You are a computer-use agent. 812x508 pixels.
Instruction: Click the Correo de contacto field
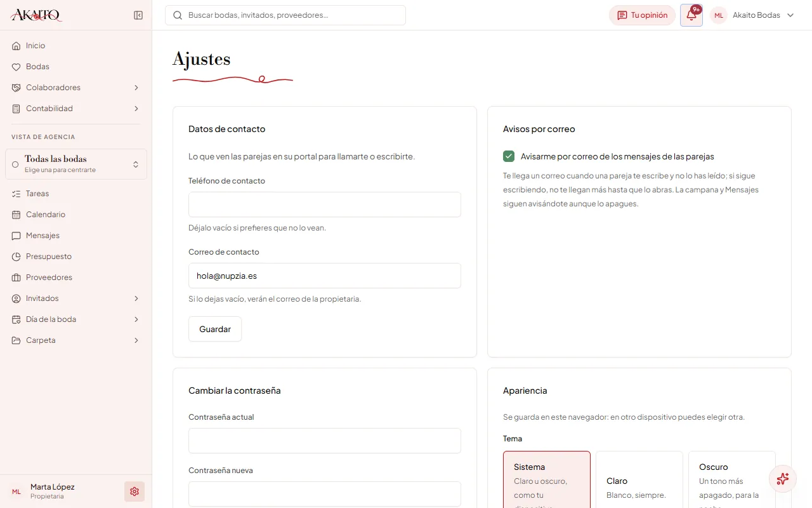coord(325,276)
